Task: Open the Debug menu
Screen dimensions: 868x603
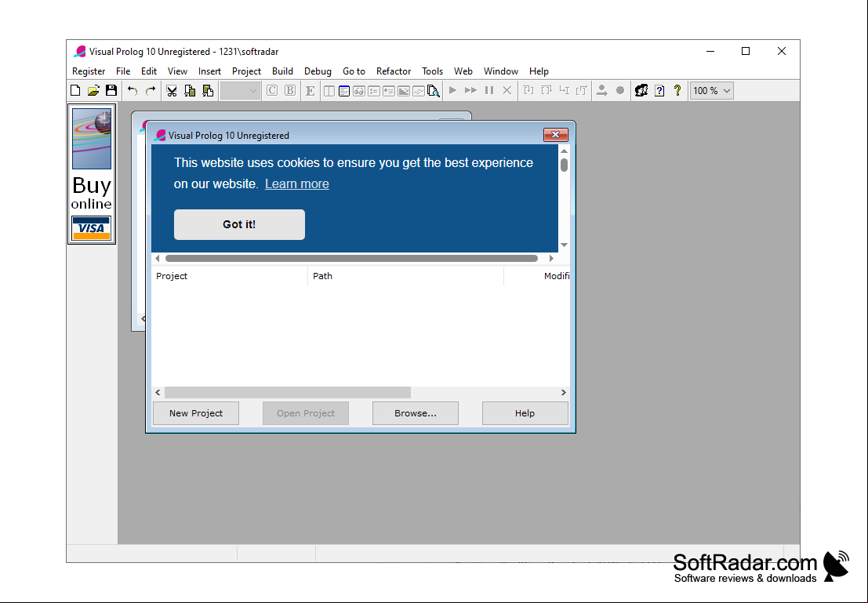Action: pos(318,71)
